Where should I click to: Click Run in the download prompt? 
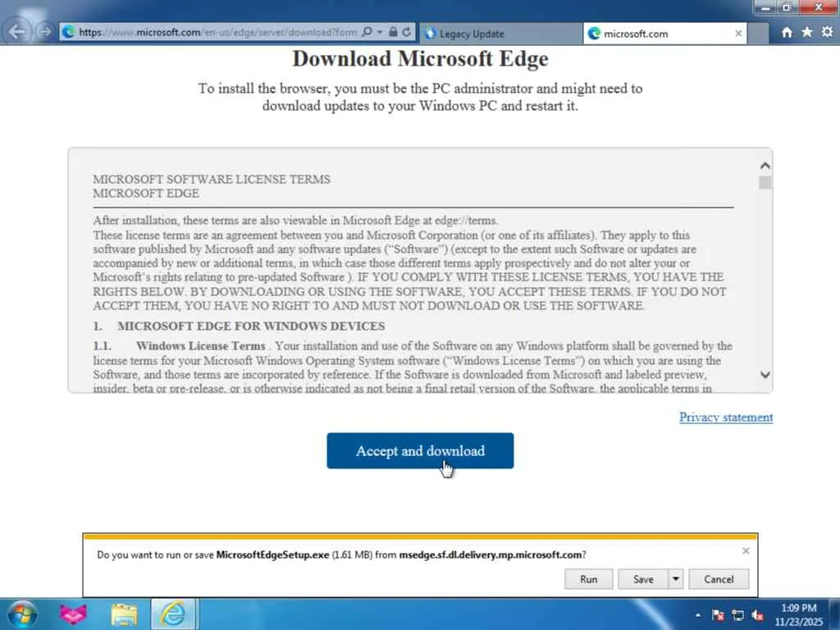click(x=588, y=579)
